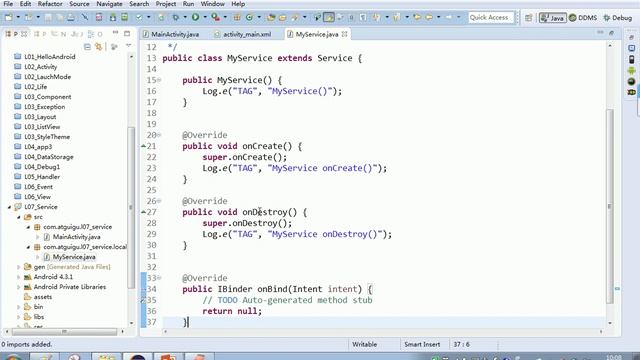Maximize the Package Explorer view

pos(127,33)
